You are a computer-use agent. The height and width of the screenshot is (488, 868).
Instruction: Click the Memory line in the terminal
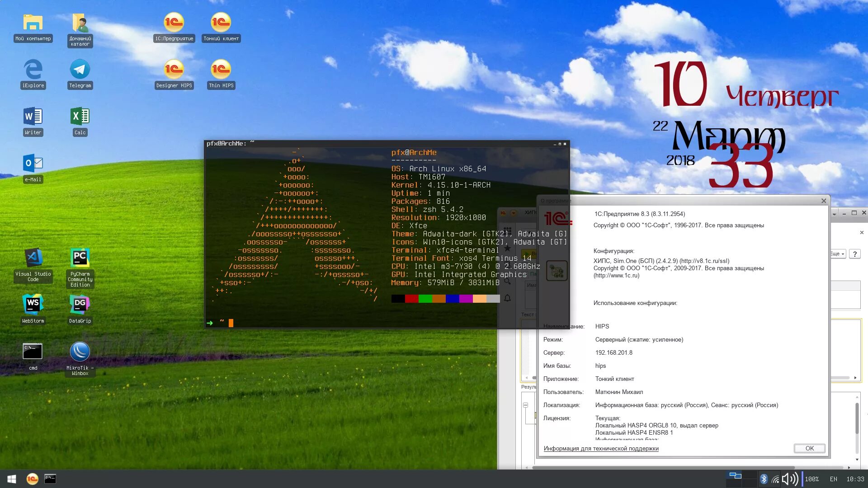pos(445,283)
